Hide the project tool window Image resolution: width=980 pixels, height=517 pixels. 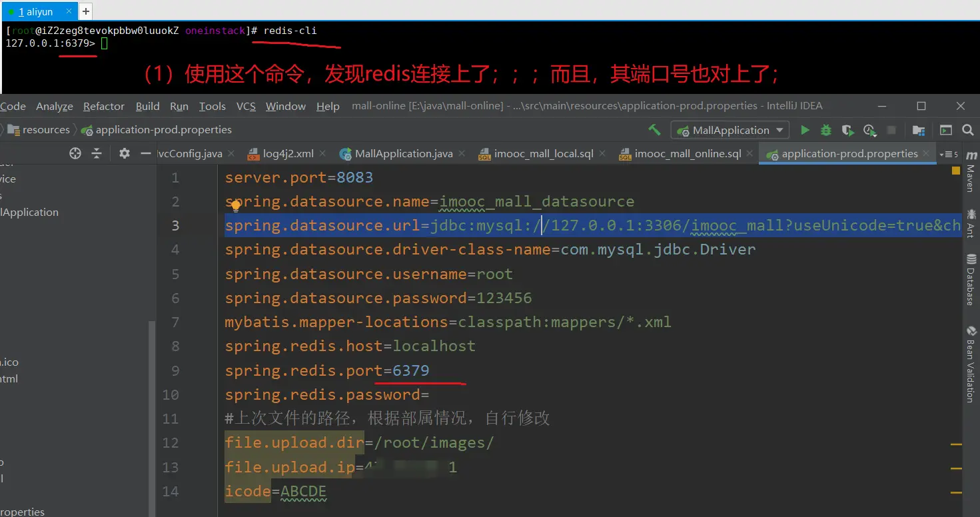145,154
